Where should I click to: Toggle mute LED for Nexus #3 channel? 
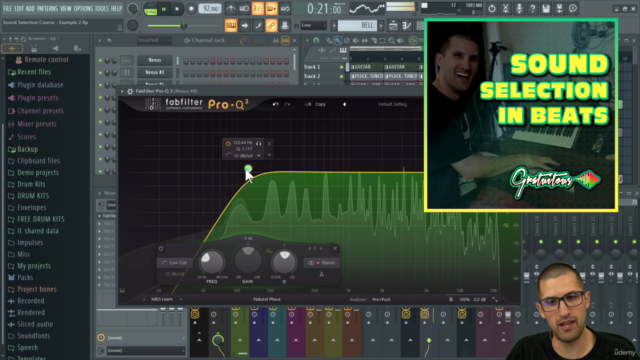point(100,73)
